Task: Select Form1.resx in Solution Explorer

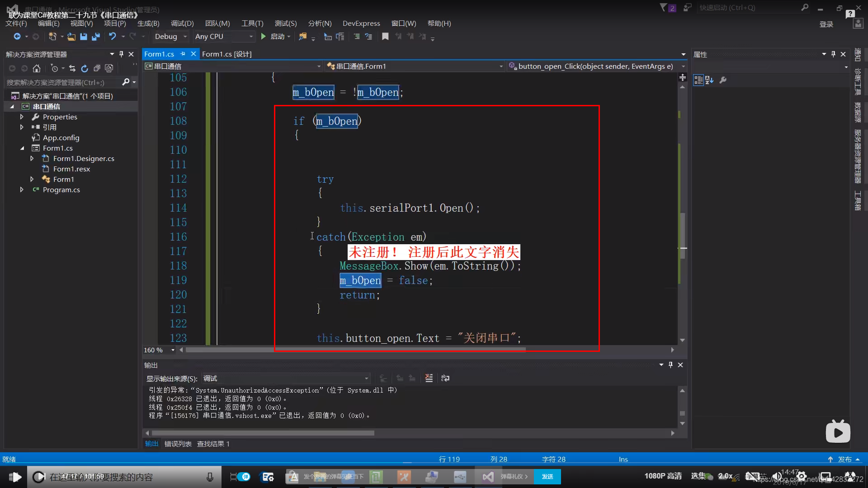Action: (71, 169)
